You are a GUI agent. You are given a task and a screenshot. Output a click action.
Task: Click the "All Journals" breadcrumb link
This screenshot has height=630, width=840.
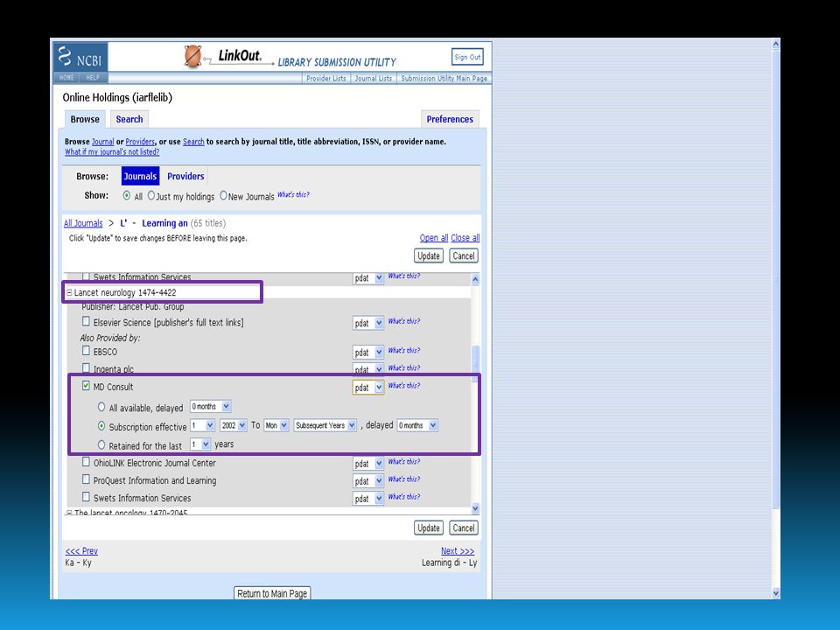click(x=83, y=223)
